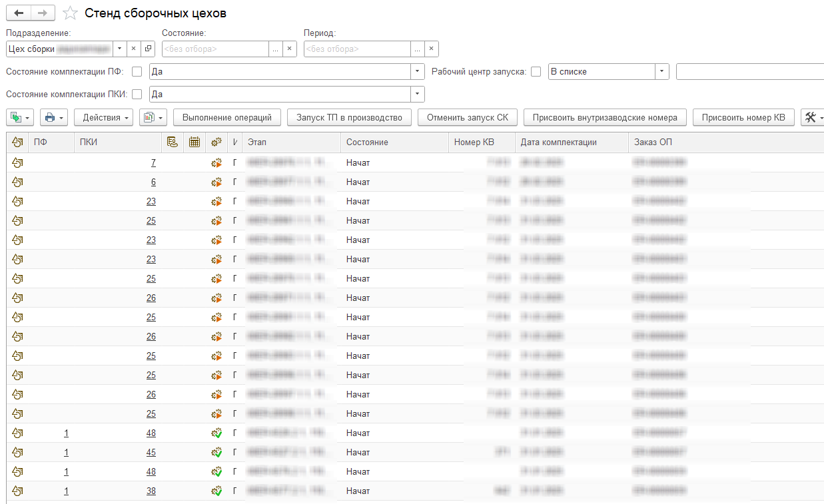Click the forward navigation arrow

pos(43,13)
